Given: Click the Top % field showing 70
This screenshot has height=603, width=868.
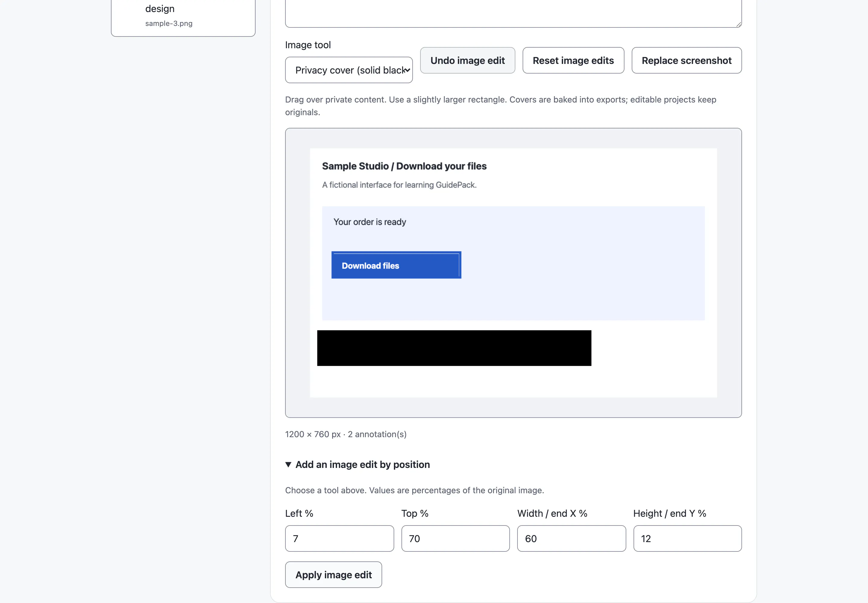Looking at the screenshot, I should 455,538.
